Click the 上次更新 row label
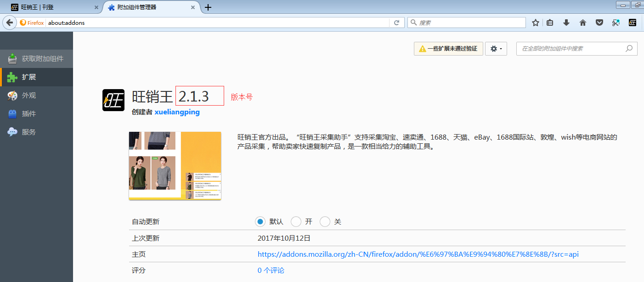This screenshot has height=282, width=644. pos(146,238)
